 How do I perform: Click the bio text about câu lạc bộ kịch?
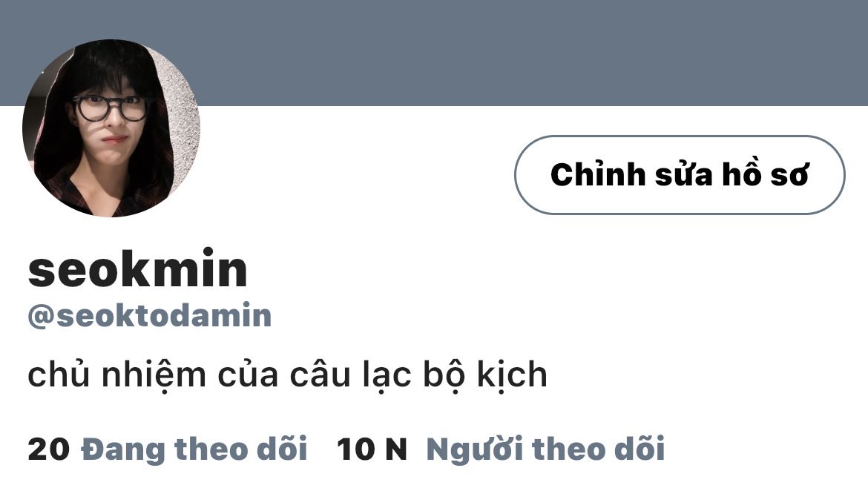tap(287, 375)
